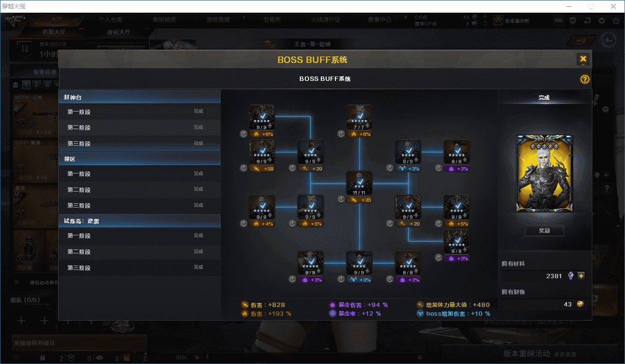
Task: Open the 游戏商城 tab in main window
Action: pyautogui.click(x=218, y=20)
